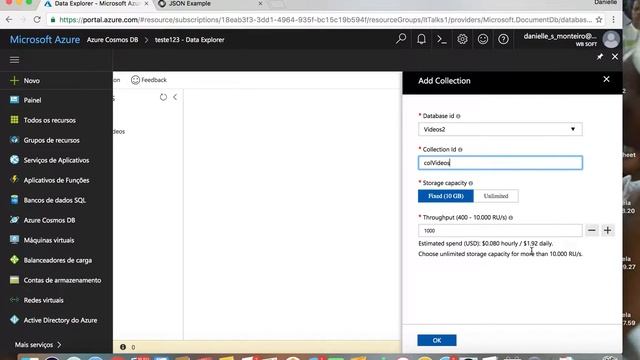Close the Add Collection panel
Viewport: 640px width, 360px height.
pos(607,79)
